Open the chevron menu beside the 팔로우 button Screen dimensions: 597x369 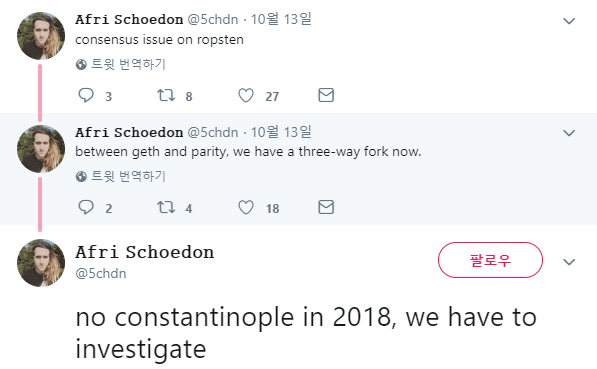[x=569, y=262]
